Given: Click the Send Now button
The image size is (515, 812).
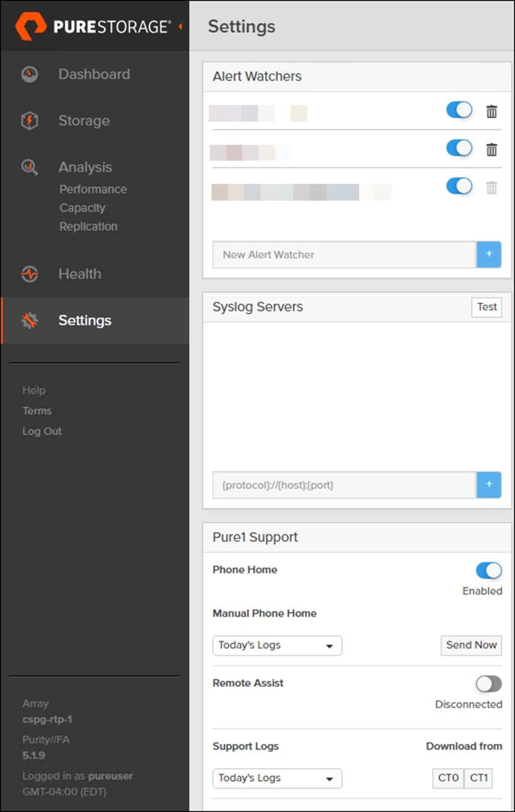Looking at the screenshot, I should pyautogui.click(x=471, y=645).
